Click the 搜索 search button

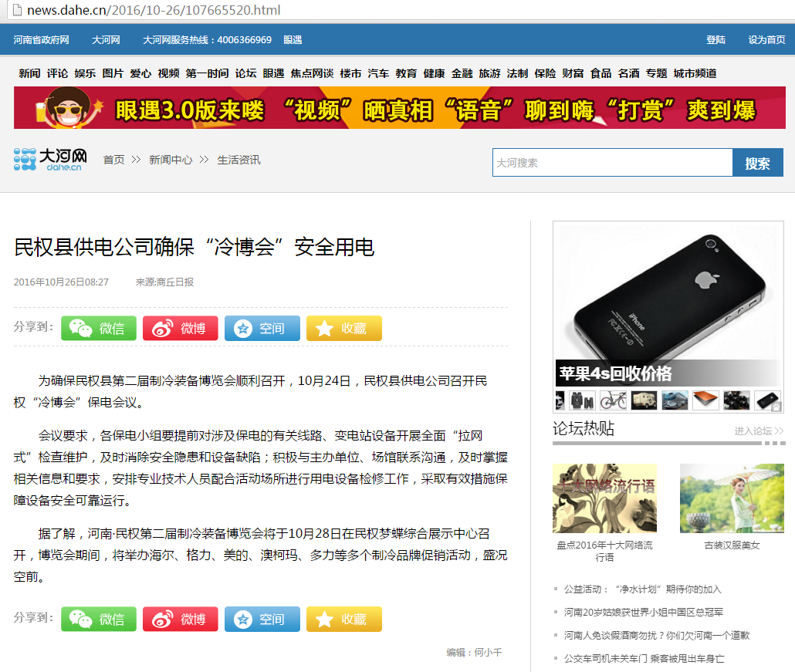point(757,163)
